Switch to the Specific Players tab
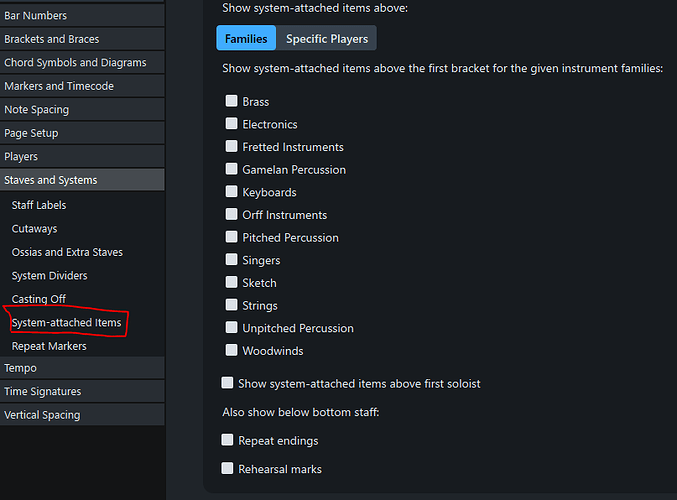677x500 pixels. coord(326,39)
